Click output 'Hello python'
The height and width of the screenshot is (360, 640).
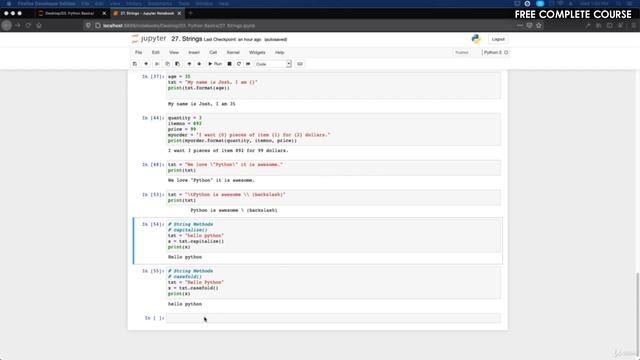click(x=185, y=257)
